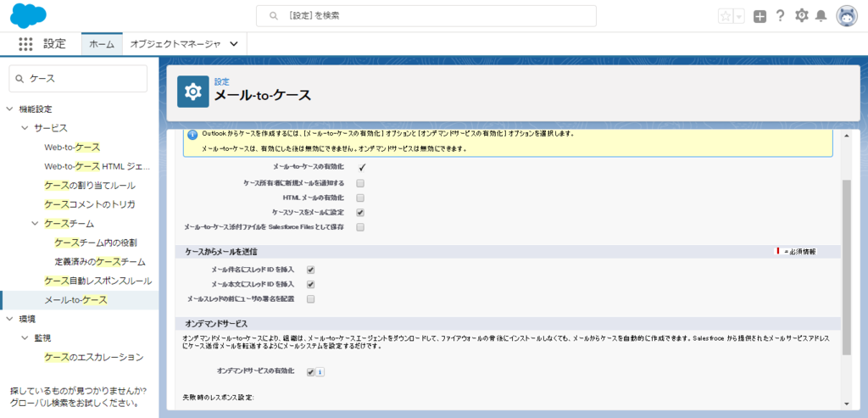
Task: Click ケースからメールを送信 section header
Action: tap(221, 252)
